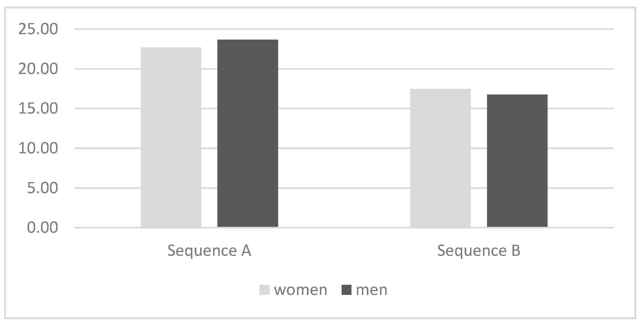Viewport: 644px width, 326px height.
Task: Click the Sequence B category label
Action: [479, 251]
